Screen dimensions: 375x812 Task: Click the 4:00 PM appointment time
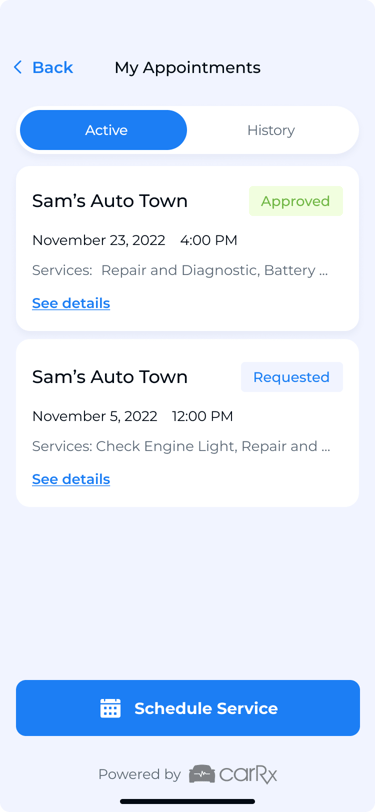[209, 240]
